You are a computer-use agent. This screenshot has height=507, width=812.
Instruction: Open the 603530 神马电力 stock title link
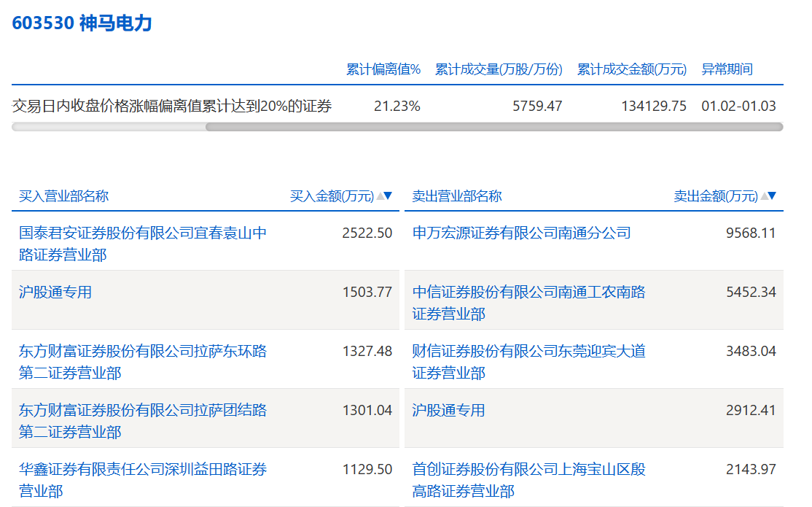click(x=82, y=23)
